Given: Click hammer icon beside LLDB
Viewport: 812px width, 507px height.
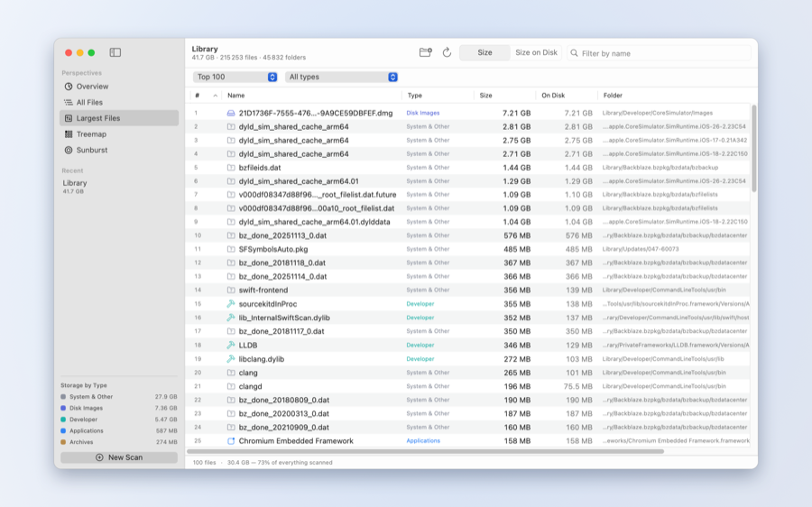Looking at the screenshot, I should point(231,345).
